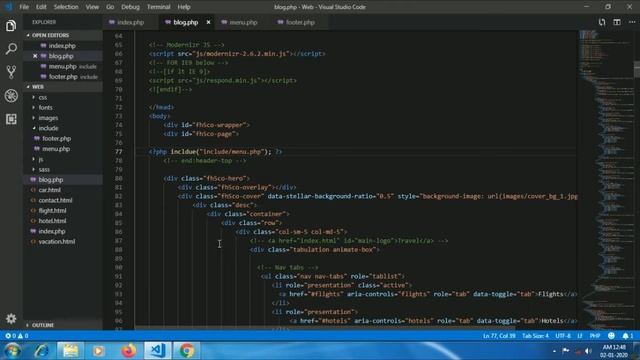640x360 pixels.
Task: Open Internet Explorer from taskbar
Action: [41, 351]
